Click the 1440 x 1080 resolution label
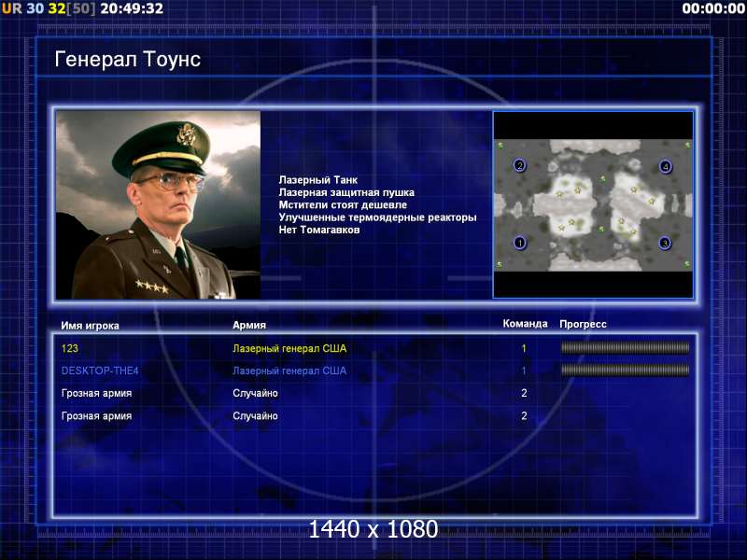Viewport: 747px width, 560px height. tap(373, 529)
